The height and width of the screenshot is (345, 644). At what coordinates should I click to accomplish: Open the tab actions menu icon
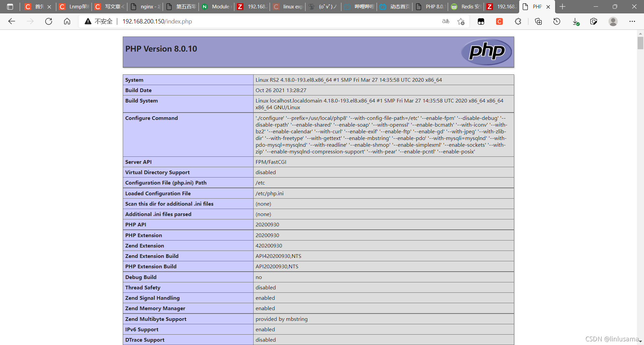click(x=10, y=7)
